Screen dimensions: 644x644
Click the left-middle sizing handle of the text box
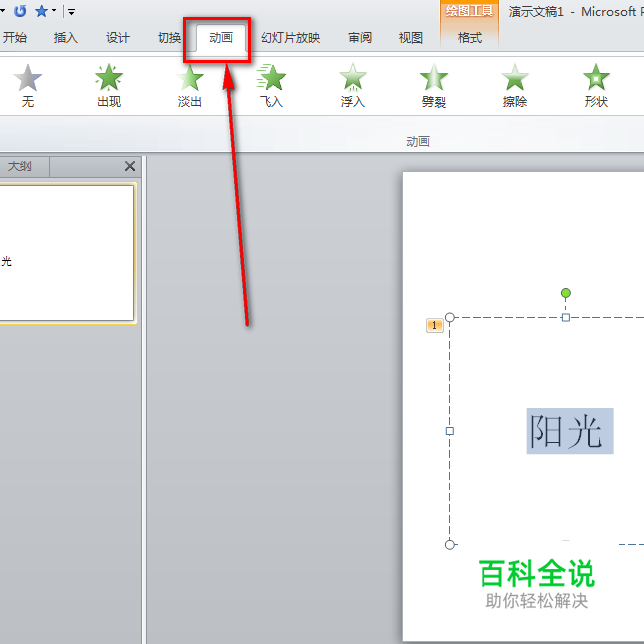point(450,431)
